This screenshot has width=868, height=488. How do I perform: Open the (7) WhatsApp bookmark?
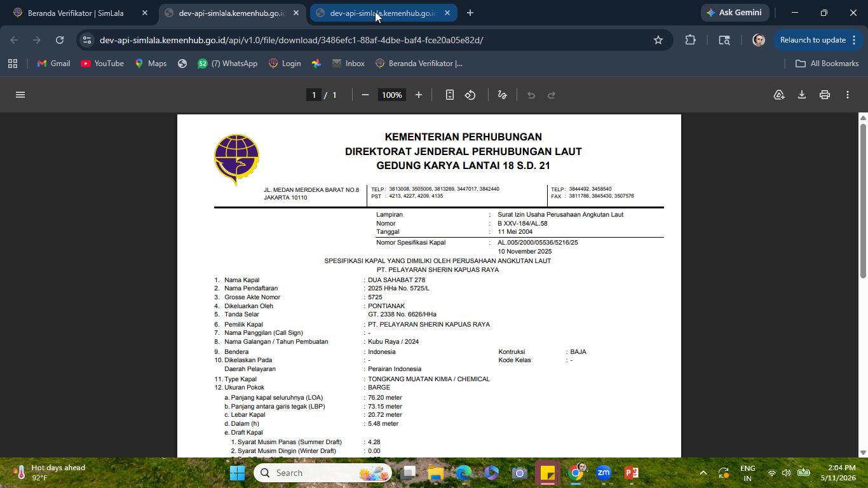point(227,64)
